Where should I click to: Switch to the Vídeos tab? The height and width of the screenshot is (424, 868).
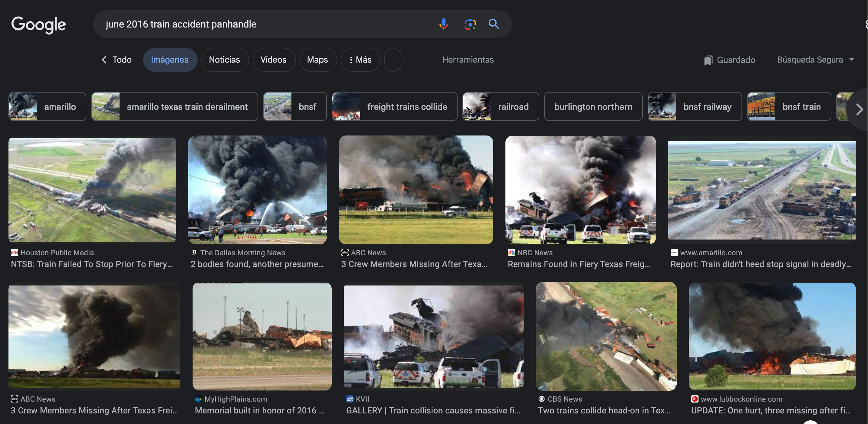pyautogui.click(x=273, y=60)
